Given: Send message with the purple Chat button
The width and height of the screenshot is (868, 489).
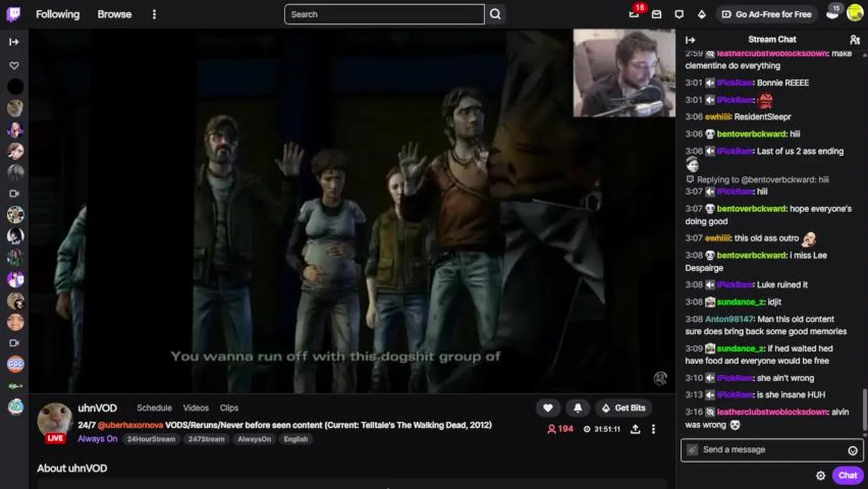Looking at the screenshot, I should [848, 475].
